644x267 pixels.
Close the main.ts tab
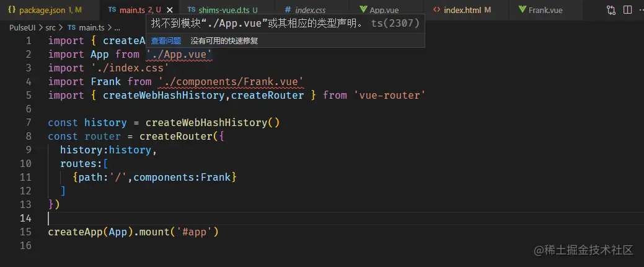point(170,11)
